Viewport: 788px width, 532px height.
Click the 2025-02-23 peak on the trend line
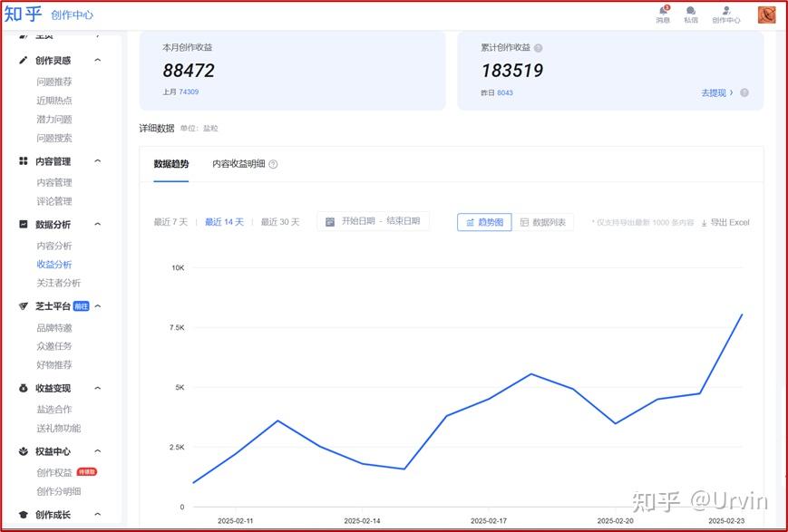pyautogui.click(x=742, y=315)
